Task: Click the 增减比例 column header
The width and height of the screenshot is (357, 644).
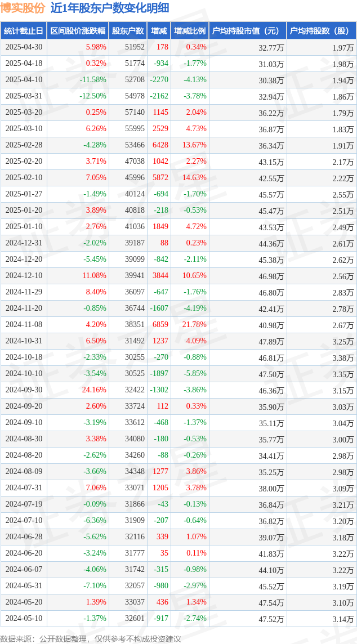Action: click(190, 31)
